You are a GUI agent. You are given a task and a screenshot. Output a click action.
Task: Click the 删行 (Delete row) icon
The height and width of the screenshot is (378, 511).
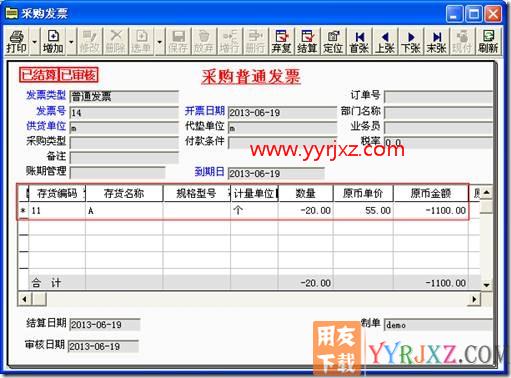click(255, 42)
